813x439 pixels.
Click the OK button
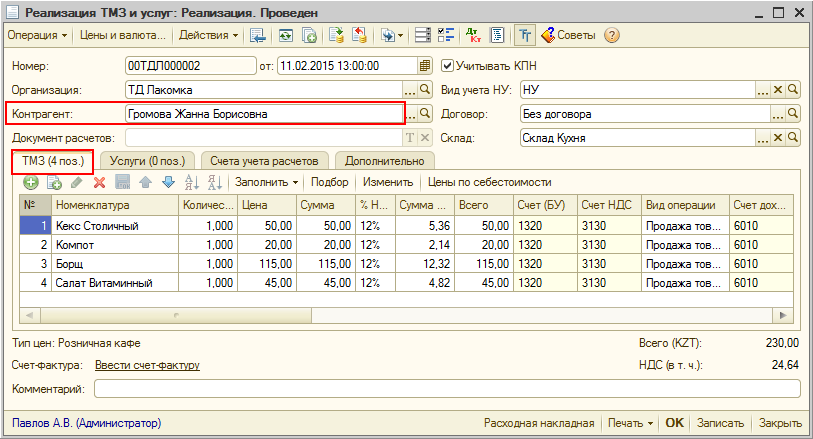(x=675, y=423)
